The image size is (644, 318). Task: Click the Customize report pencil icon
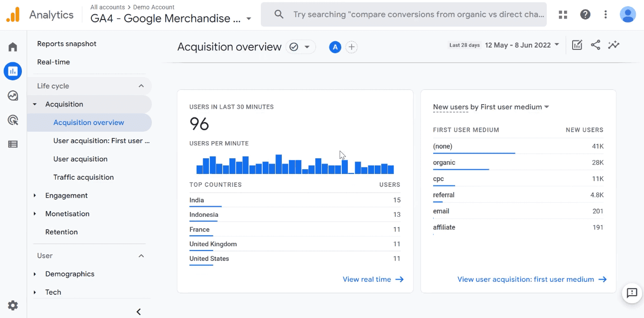577,45
